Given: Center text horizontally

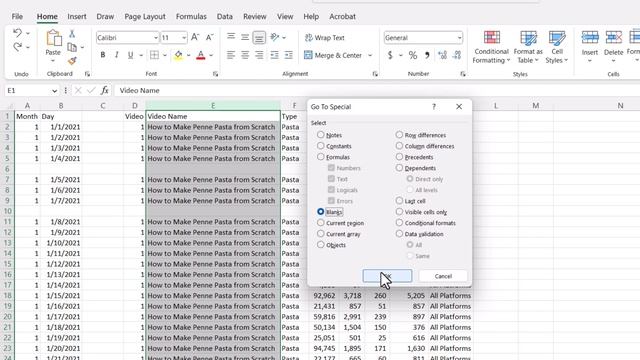Looking at the screenshot, I should pyautogui.click(x=245, y=55).
